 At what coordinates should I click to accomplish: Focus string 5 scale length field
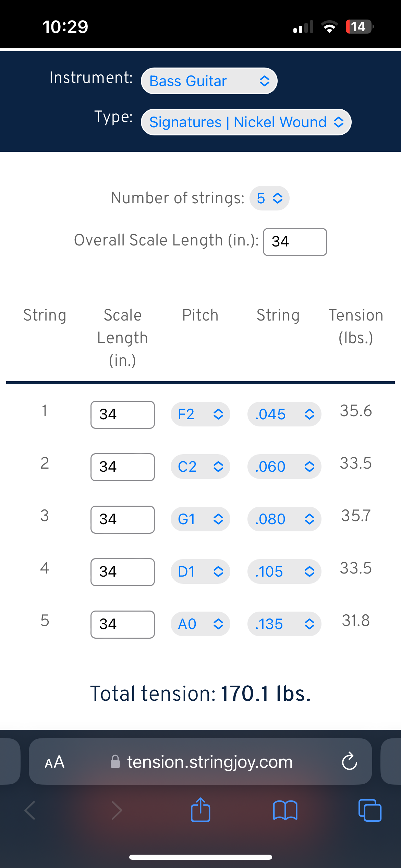(x=123, y=625)
